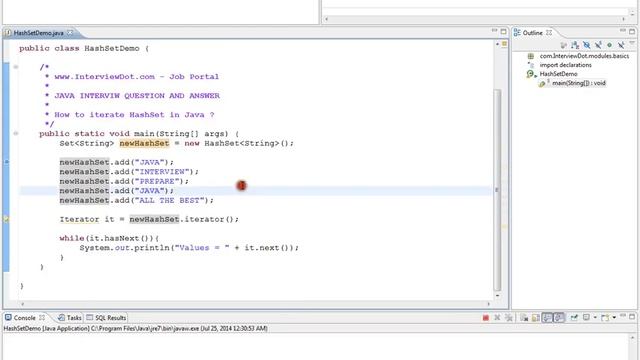This screenshot has width=640, height=360.
Task: Click the override marker beside first add line
Action: (x=6, y=162)
